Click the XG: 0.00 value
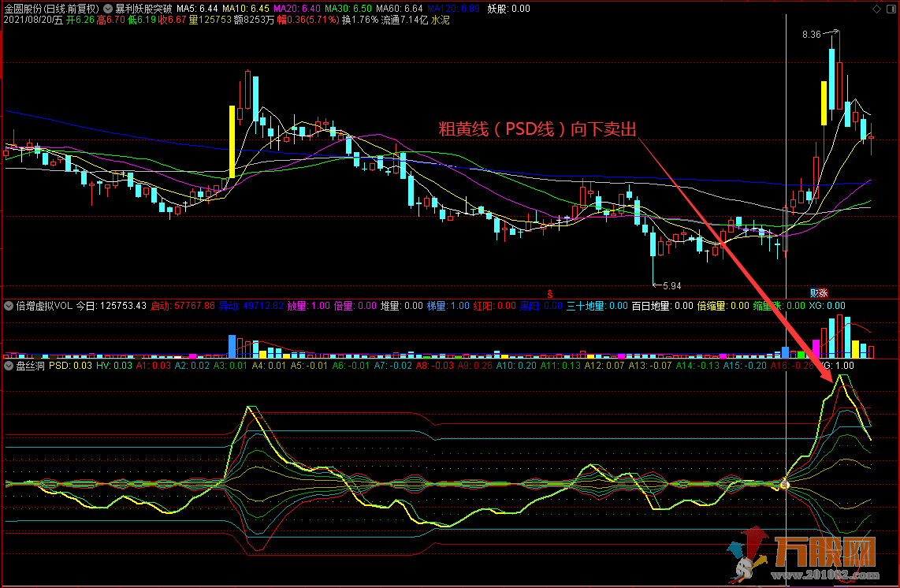This screenshot has height=588, width=900. (827, 306)
